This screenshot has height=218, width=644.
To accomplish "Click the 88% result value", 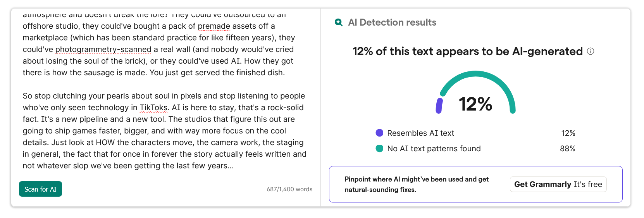I will coord(568,149).
